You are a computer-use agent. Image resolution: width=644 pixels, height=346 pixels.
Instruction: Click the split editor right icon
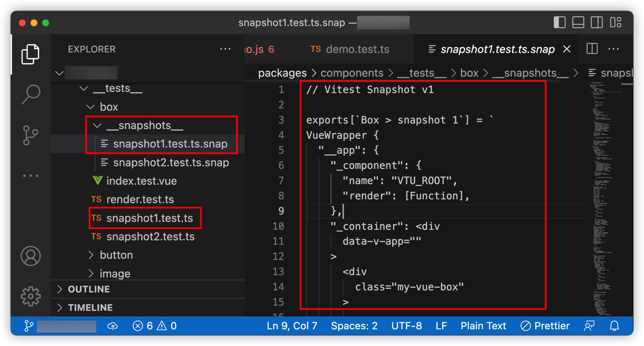coord(592,49)
